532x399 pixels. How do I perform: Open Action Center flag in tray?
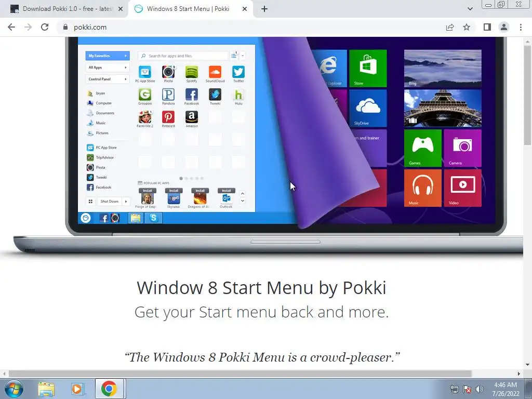[x=467, y=389]
